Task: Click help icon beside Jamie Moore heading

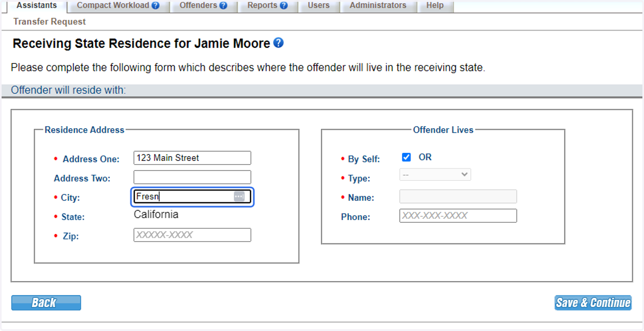Action: (279, 43)
